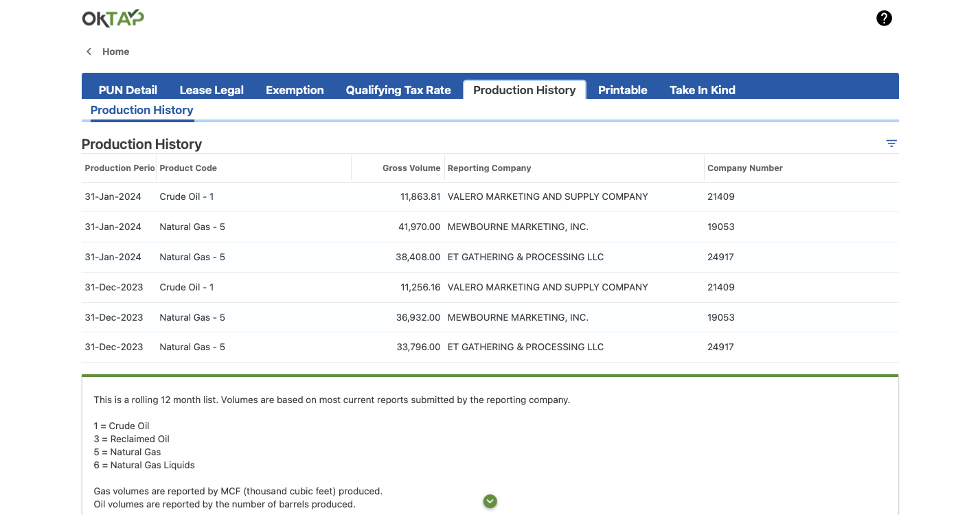Click 31-Dec-2023 date in the 11,256.16 row
Screen dimensions: 980x515
tap(114, 287)
